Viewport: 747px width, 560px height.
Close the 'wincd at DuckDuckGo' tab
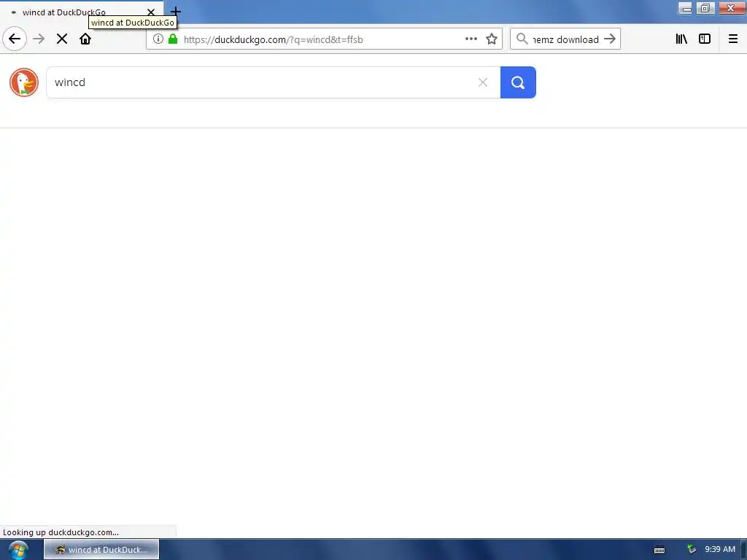point(151,12)
